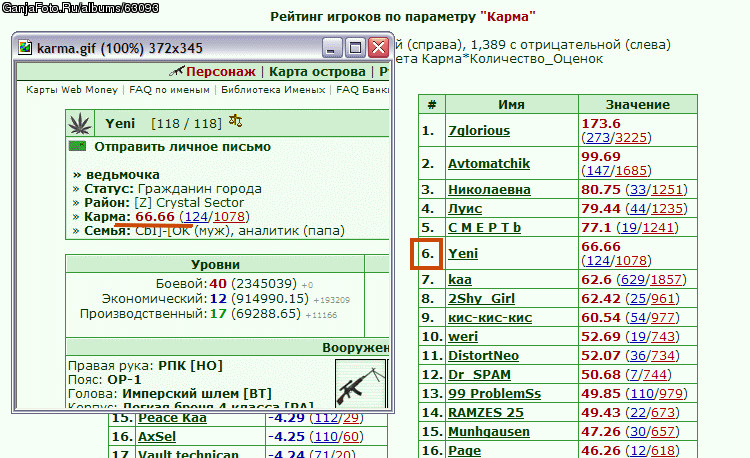The width and height of the screenshot is (750, 458).
Task: Open DistortNeo player profile
Action: (483, 356)
